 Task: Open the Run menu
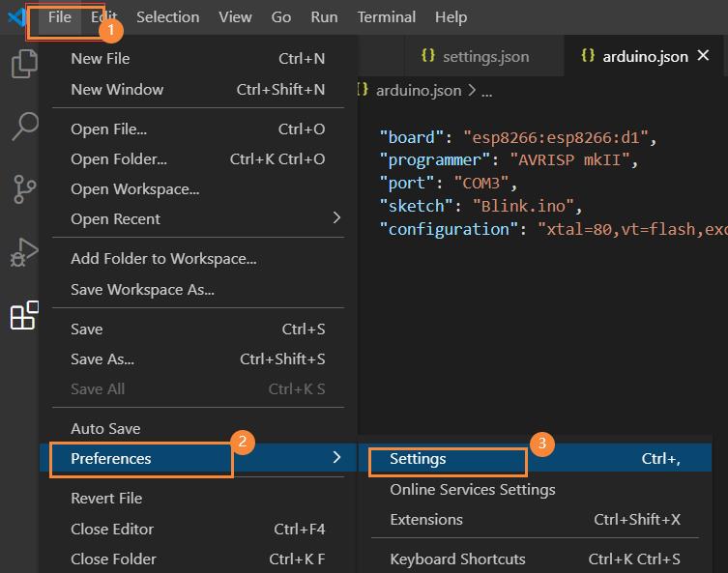(x=324, y=17)
